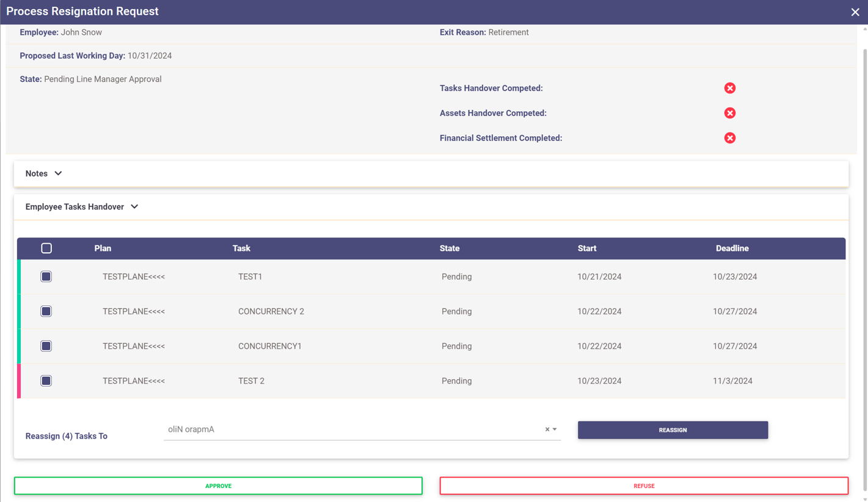Refuse the resignation request
The height and width of the screenshot is (502, 868).
point(644,486)
